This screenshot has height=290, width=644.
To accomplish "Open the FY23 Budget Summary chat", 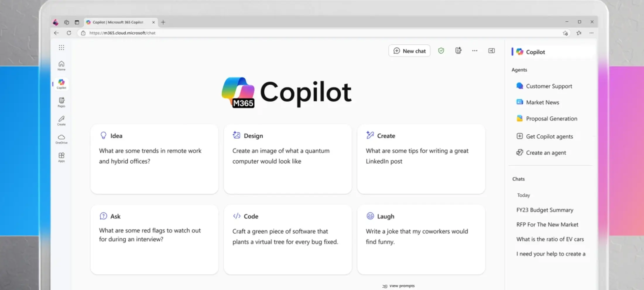I will pyautogui.click(x=544, y=210).
